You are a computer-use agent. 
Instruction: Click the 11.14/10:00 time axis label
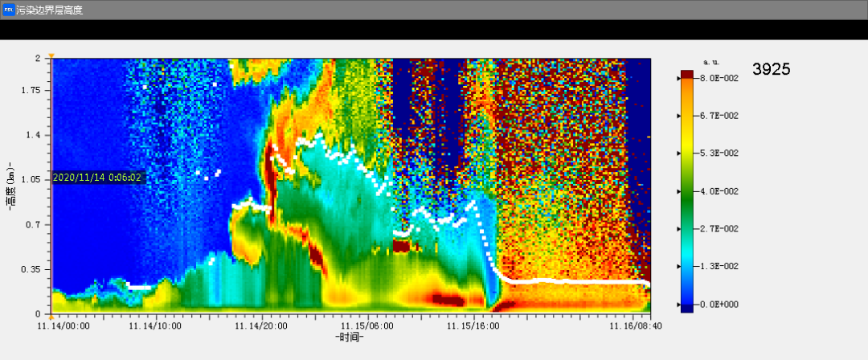[x=155, y=326]
